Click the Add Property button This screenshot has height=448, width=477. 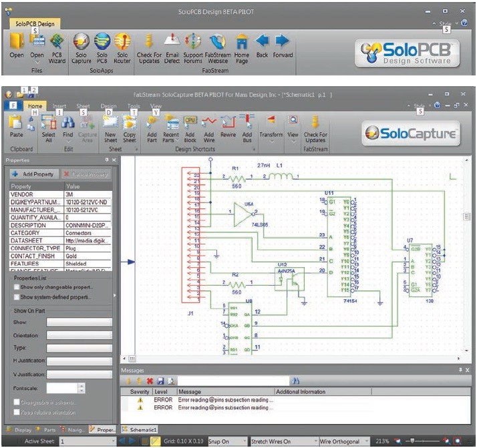coord(34,174)
